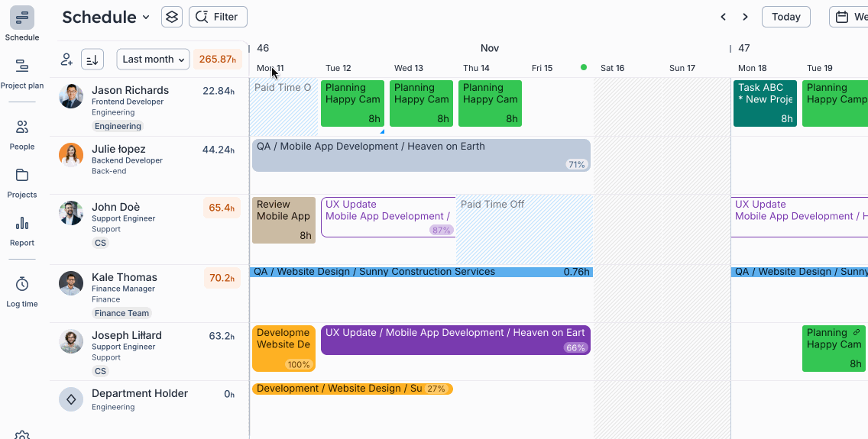Screen dimensions: 868x439
Task: Click the layers view icon button
Action: (172, 17)
